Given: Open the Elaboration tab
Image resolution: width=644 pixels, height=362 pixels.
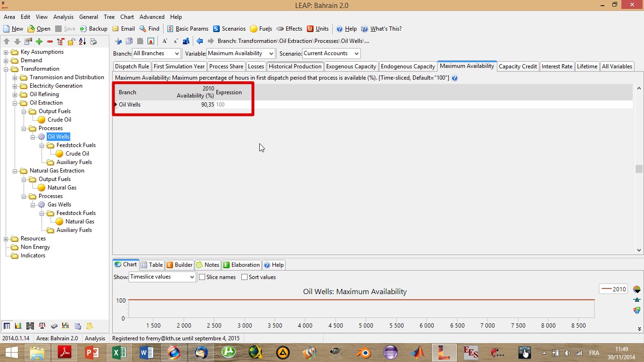Looking at the screenshot, I should pos(241,265).
